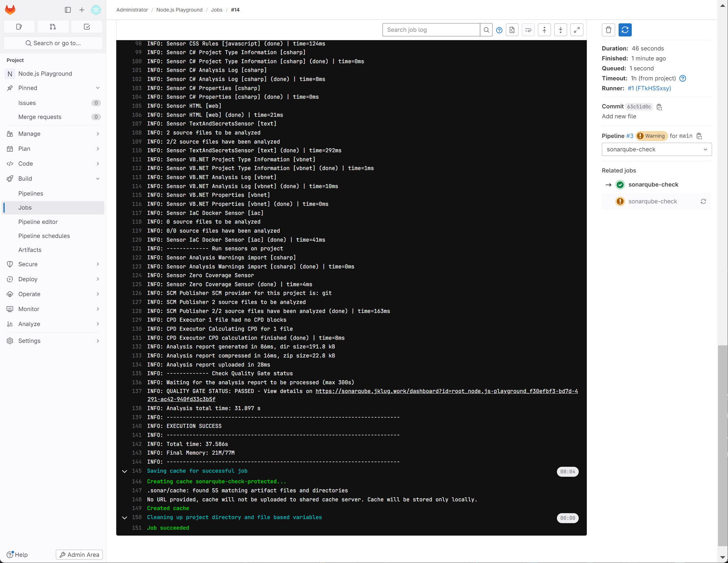The height and width of the screenshot is (563, 728).
Task: Click the blue retry job button
Action: click(625, 30)
